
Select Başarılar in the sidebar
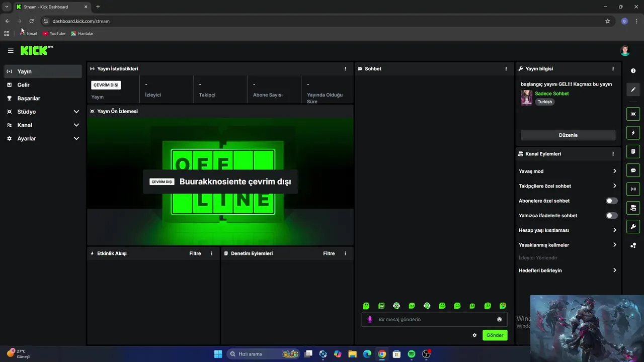[43, 99]
